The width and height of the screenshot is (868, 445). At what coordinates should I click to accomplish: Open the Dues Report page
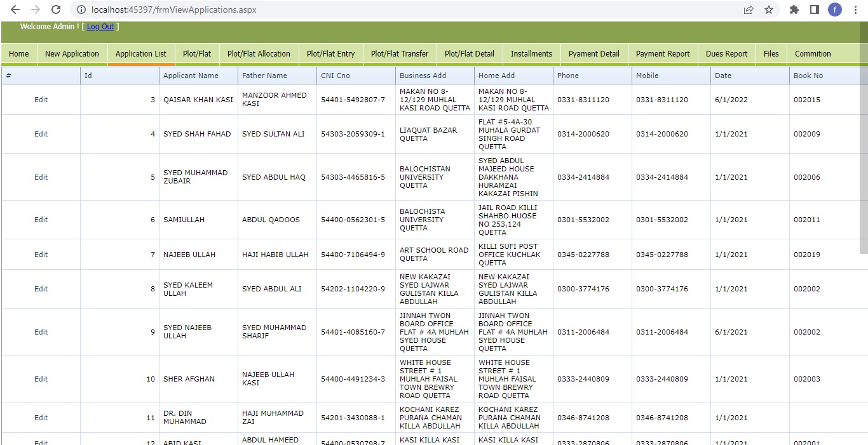click(726, 54)
